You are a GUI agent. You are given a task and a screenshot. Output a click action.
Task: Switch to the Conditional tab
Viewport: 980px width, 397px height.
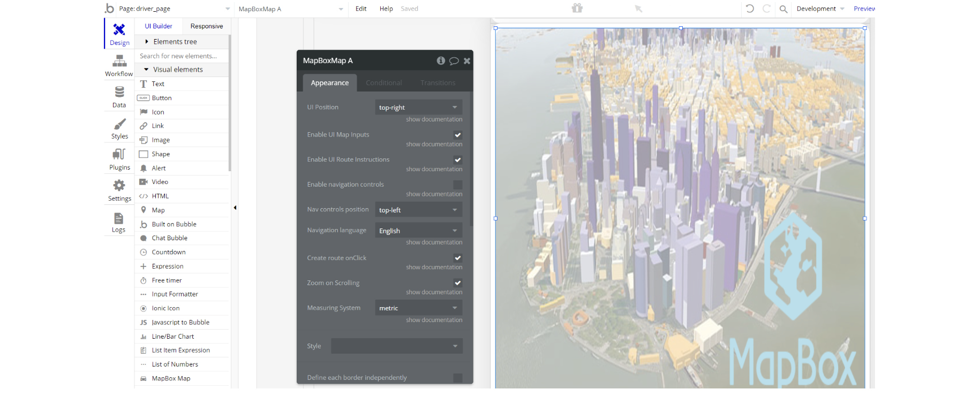click(x=383, y=83)
